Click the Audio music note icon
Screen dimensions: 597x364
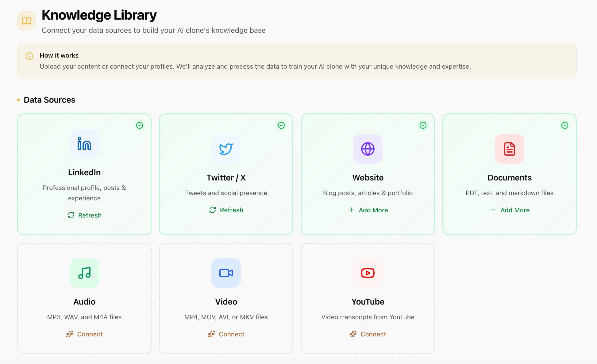pyautogui.click(x=84, y=273)
